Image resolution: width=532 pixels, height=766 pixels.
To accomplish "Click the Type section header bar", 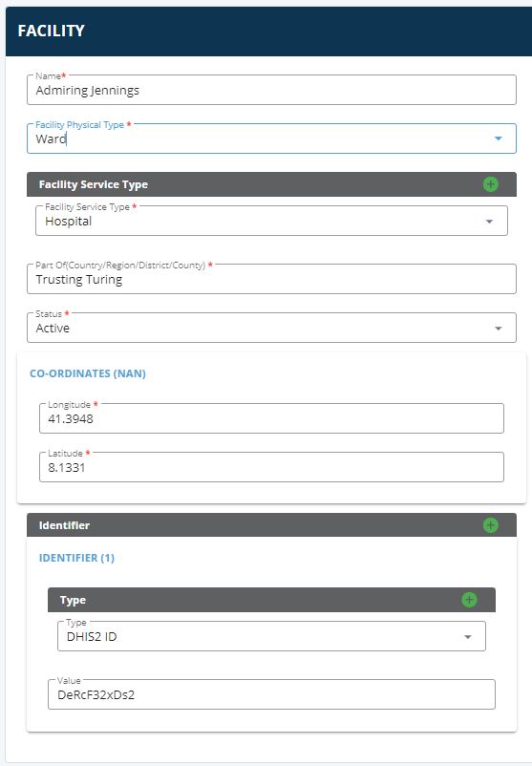I will 271,600.
